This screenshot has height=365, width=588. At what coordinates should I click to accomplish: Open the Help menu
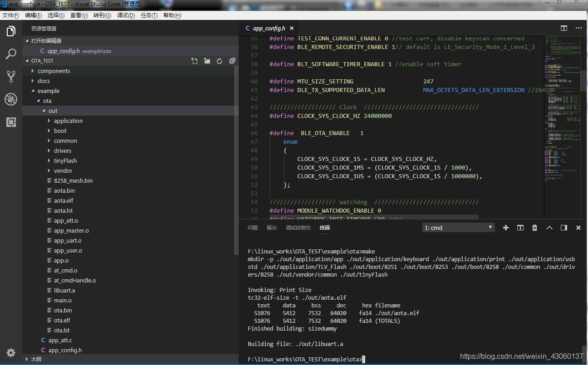[172, 15]
